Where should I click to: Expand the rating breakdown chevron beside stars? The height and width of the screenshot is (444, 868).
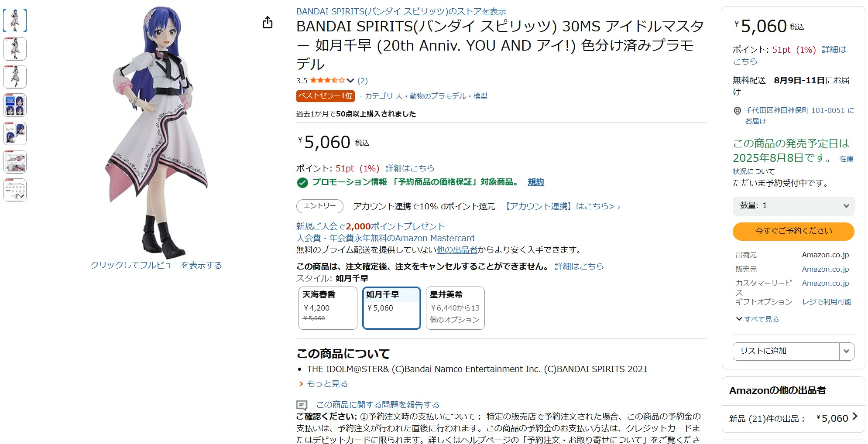point(350,81)
